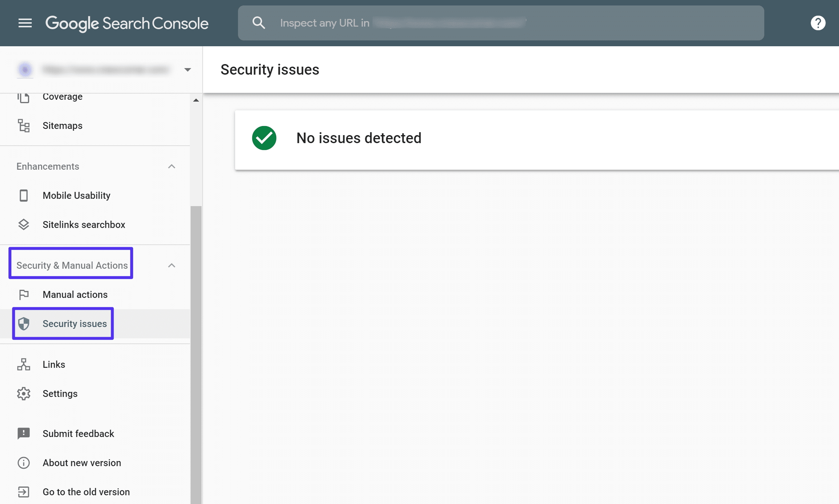
Task: Click the Settings gear icon
Action: [x=24, y=393]
